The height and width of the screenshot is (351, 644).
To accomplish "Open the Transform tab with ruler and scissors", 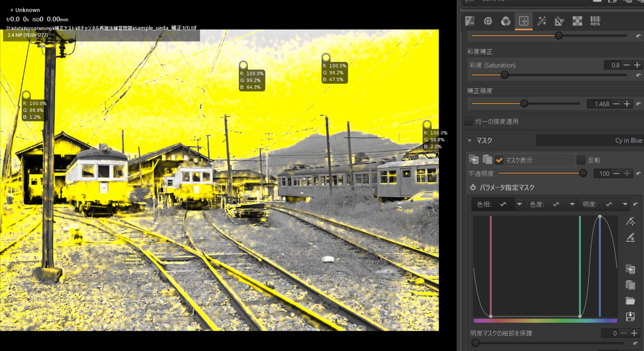I will (559, 21).
